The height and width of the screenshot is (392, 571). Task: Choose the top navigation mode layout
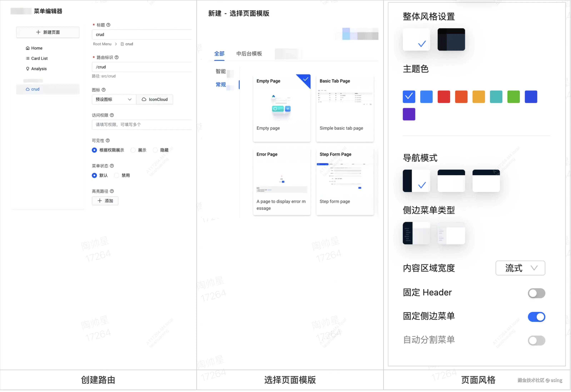(451, 181)
